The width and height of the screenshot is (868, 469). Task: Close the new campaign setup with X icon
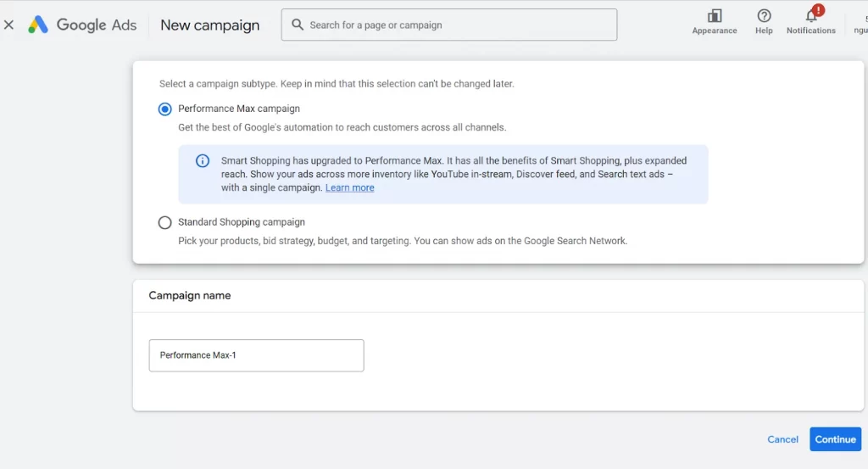[x=8, y=25]
